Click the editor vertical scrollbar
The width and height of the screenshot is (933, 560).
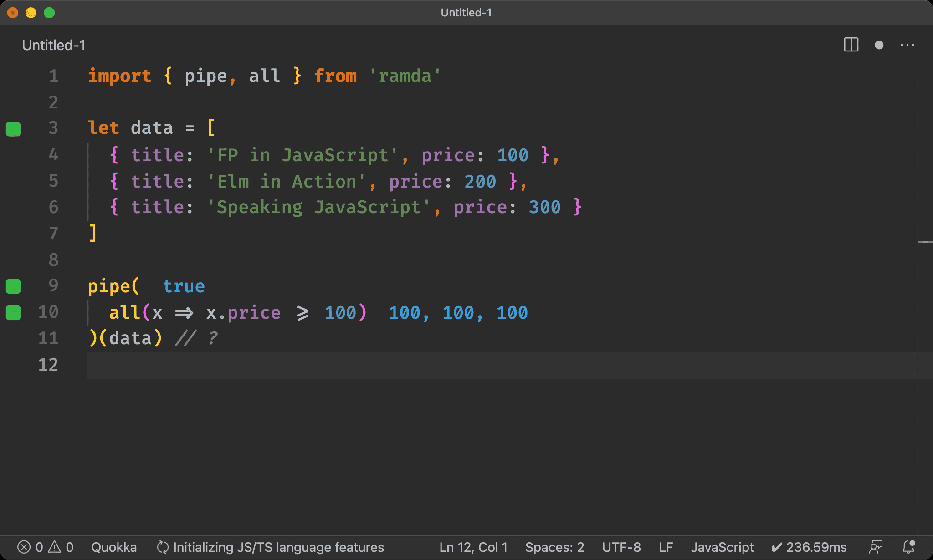click(925, 300)
